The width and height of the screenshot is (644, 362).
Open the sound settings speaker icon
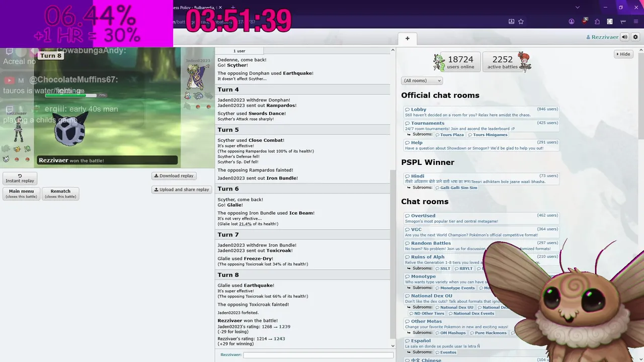(x=624, y=37)
